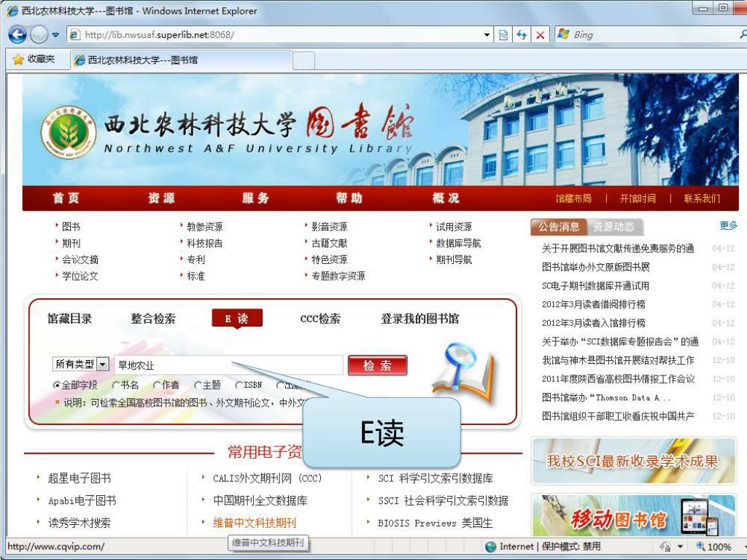Open the 读秀学术搜索 link
Image resolution: width=747 pixels, height=560 pixels.
(x=79, y=523)
